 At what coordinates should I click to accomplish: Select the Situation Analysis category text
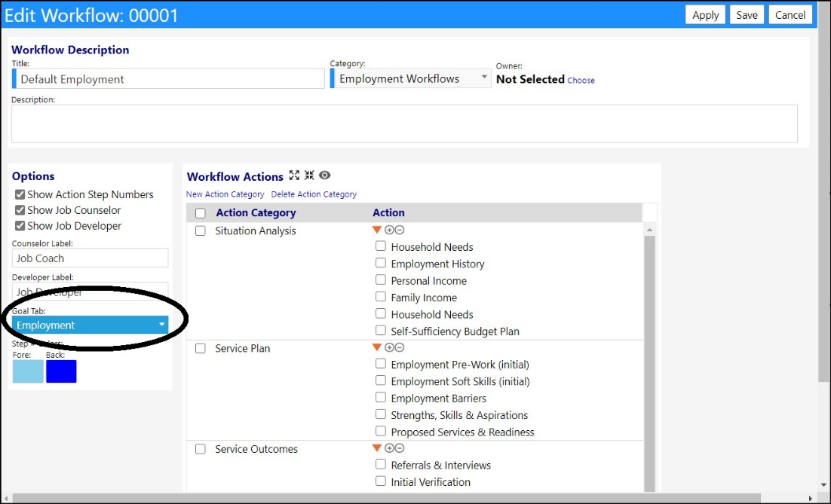point(256,231)
